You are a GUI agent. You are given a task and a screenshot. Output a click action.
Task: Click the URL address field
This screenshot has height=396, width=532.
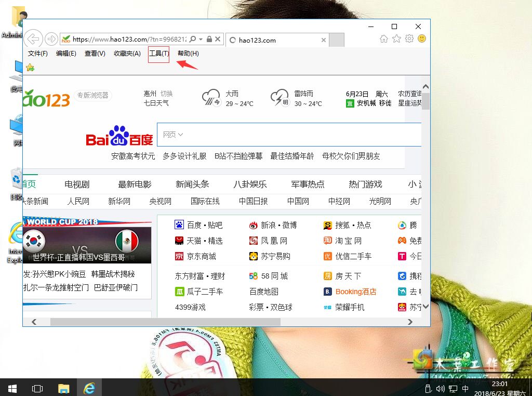[x=129, y=39]
